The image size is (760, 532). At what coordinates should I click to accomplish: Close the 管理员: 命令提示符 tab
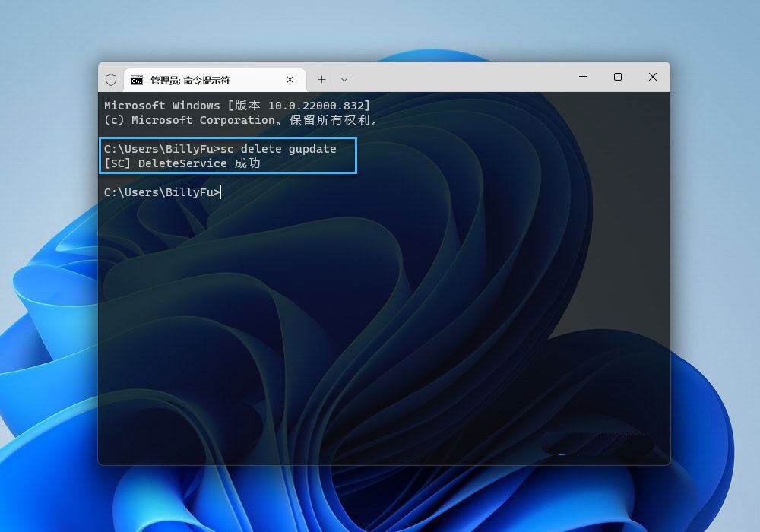pos(290,80)
